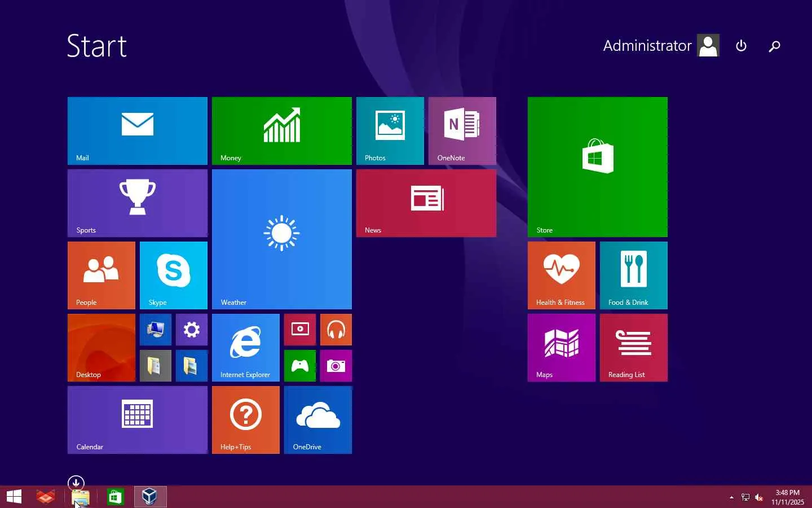Go to the Desktop tile
Image resolution: width=812 pixels, height=508 pixels.
(x=101, y=348)
